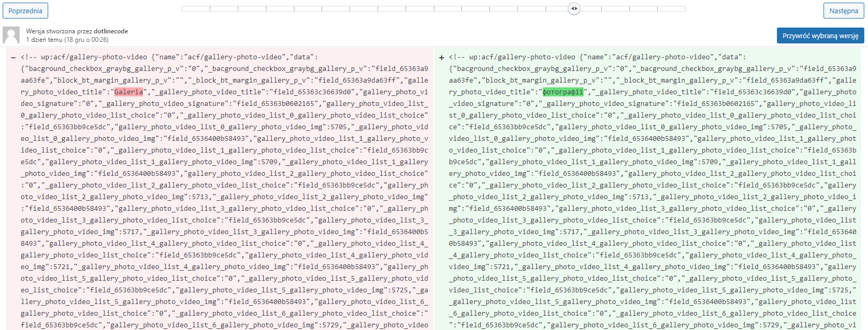Click 'Wersja stworzona przez' label
The image size is (868, 330).
click(x=59, y=31)
